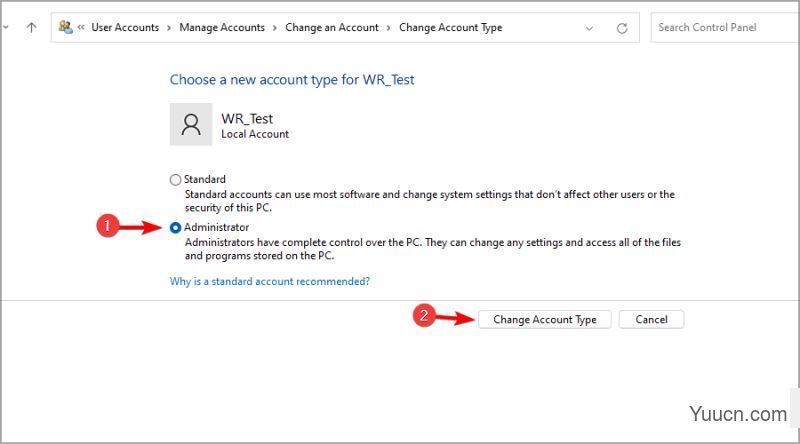This screenshot has width=800, height=444.
Task: Click the User Accounts control panel icon in address bar
Action: [65, 27]
